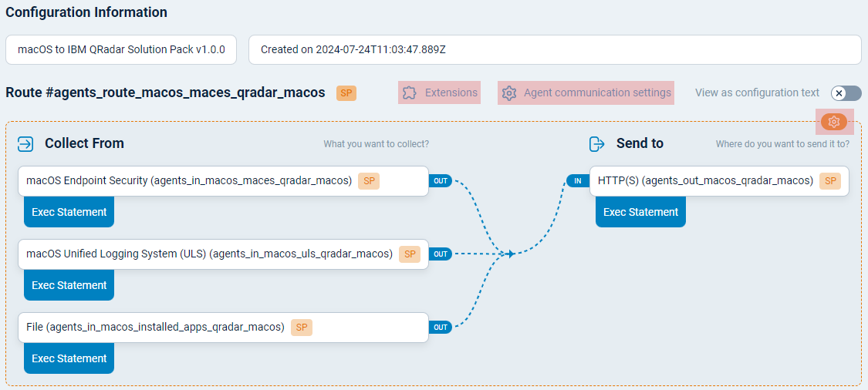This screenshot has width=868, height=390.
Task: Click the Agent communication settings gear icon
Action: pyautogui.click(x=508, y=93)
